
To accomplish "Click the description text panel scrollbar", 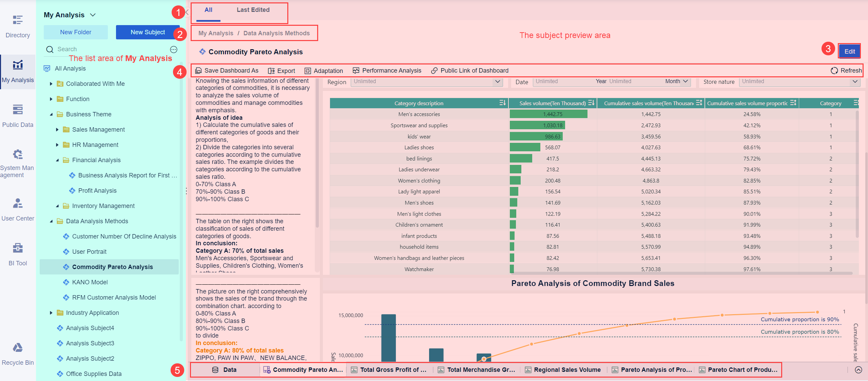I will 317,153.
